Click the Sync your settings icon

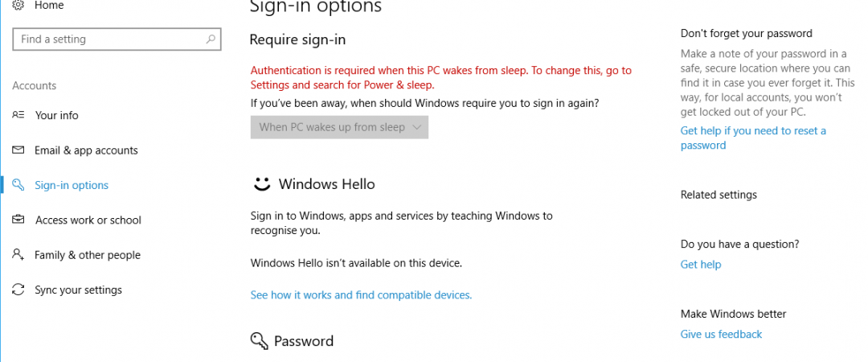coord(18,290)
